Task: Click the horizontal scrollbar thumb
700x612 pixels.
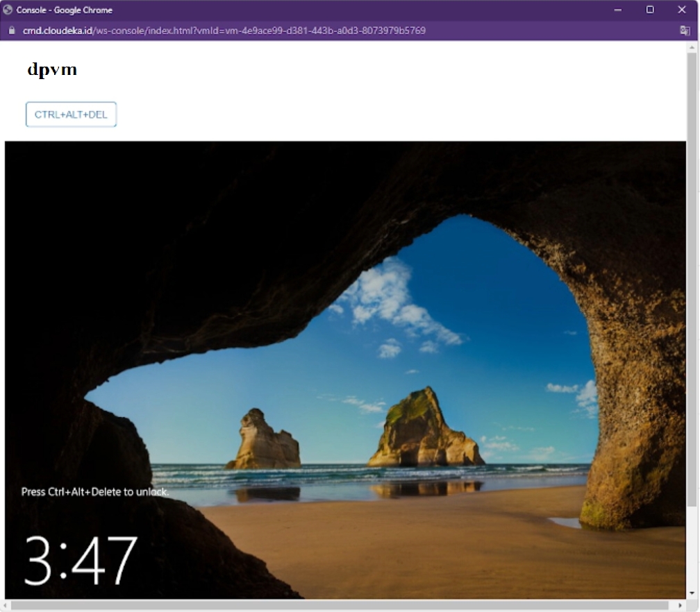Action: tap(333, 605)
